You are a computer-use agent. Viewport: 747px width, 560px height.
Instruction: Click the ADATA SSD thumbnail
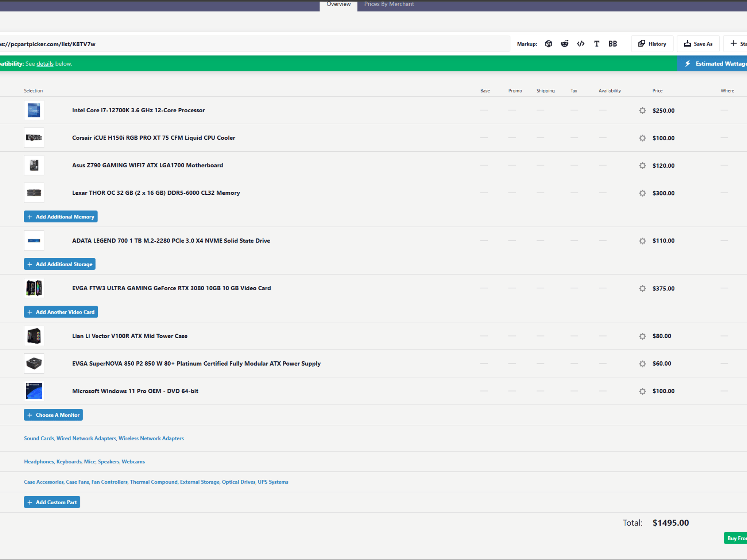click(34, 240)
